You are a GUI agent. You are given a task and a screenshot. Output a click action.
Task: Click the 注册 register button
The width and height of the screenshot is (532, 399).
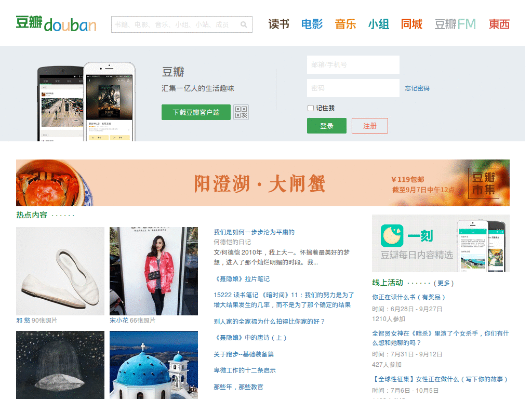(369, 125)
